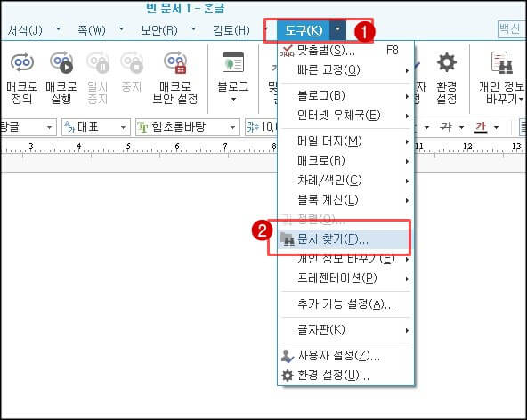Screen dimensions: 527x420
Task: Open 블로그(B) submenu in menu
Action: 345,96
